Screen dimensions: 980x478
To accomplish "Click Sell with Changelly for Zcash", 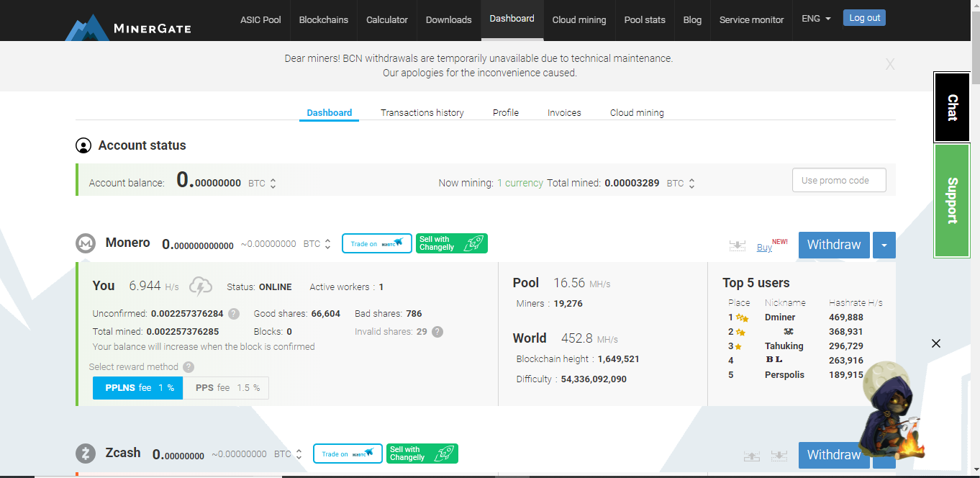I will tap(422, 454).
